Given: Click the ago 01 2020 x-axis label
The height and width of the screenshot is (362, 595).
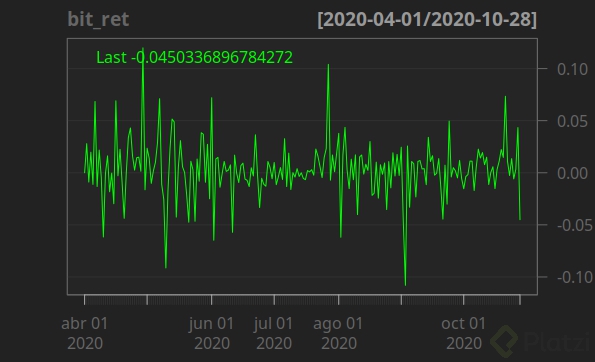Looking at the screenshot, I should tap(338, 334).
